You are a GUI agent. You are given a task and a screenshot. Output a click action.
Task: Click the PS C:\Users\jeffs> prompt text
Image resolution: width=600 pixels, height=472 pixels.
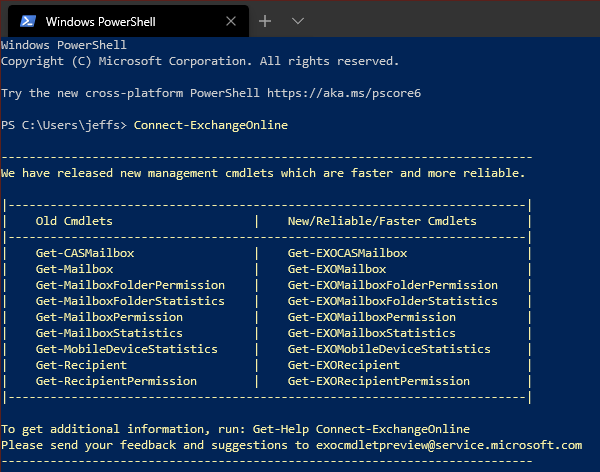tap(64, 125)
